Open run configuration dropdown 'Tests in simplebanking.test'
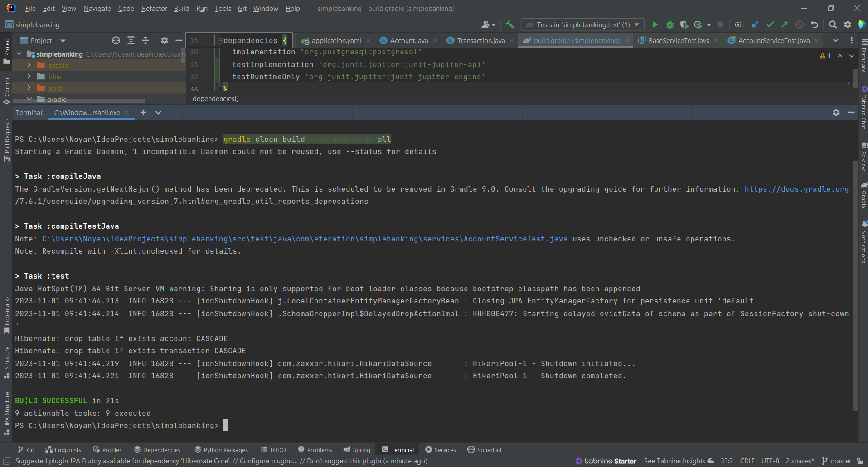The image size is (868, 467). (582, 24)
